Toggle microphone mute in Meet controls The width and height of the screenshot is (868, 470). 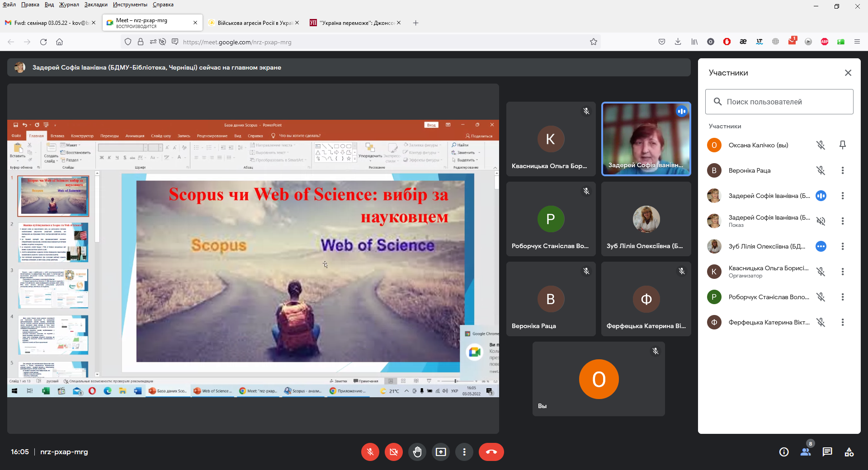pyautogui.click(x=370, y=452)
